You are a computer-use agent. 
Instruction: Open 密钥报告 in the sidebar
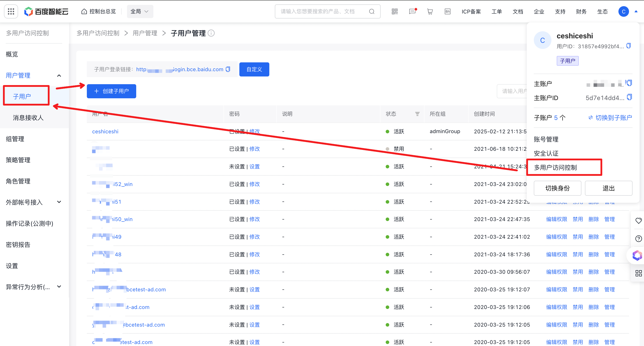18,244
